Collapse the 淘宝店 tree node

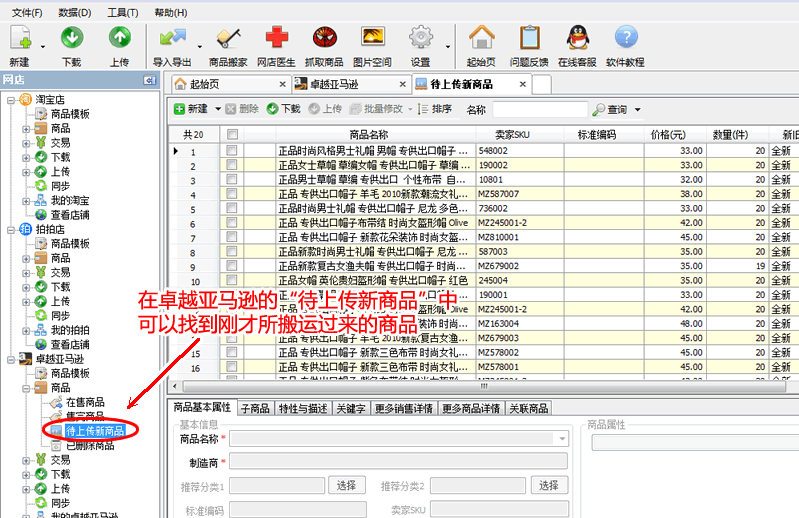pyautogui.click(x=11, y=100)
